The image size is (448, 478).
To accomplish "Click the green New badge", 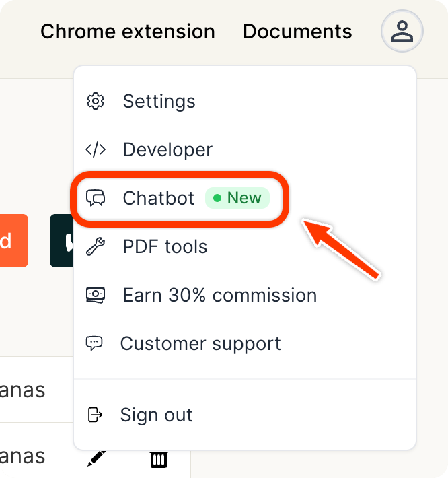I will 237,198.
